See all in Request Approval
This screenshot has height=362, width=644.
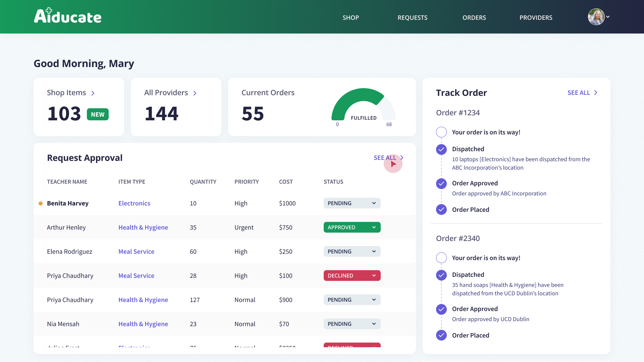(388, 158)
